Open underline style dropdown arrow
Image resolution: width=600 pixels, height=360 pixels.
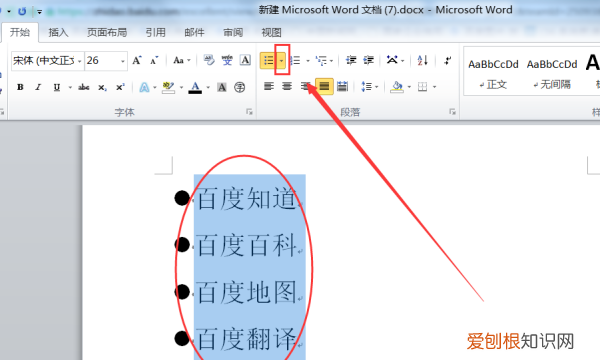tap(70, 87)
